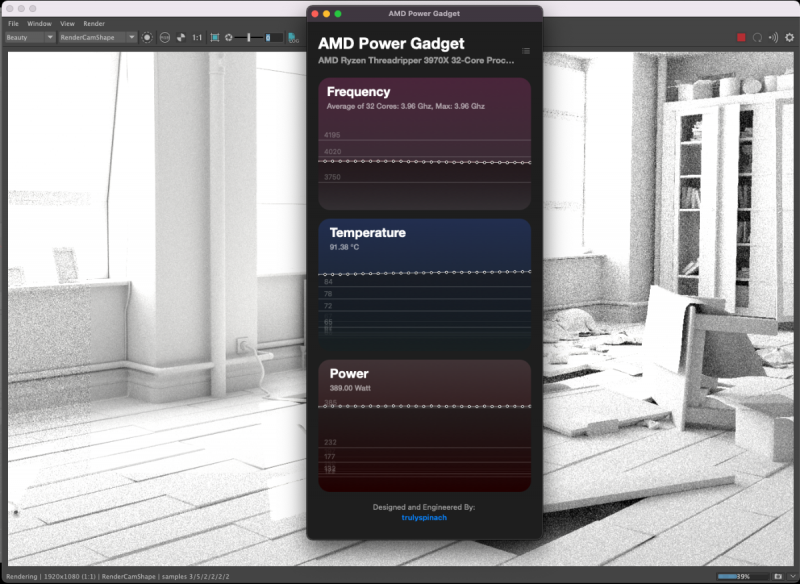Click the 'samples 3/5/2/2/2/2' status text
The image size is (800, 584).
(x=196, y=576)
